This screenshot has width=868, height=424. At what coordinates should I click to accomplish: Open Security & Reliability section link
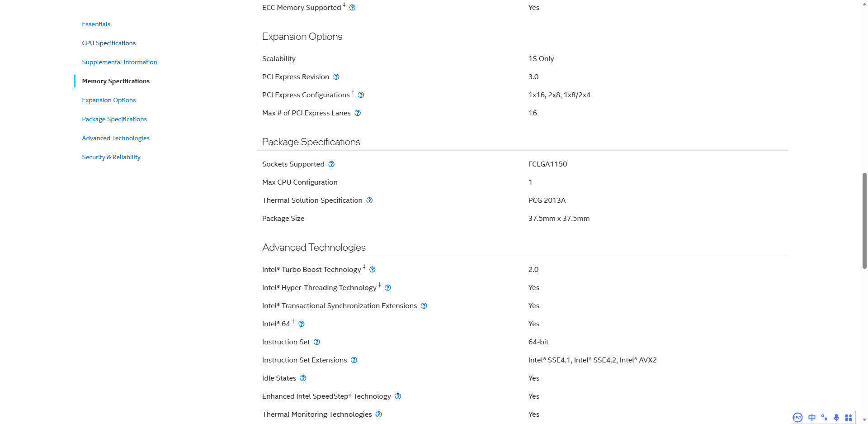pyautogui.click(x=111, y=157)
